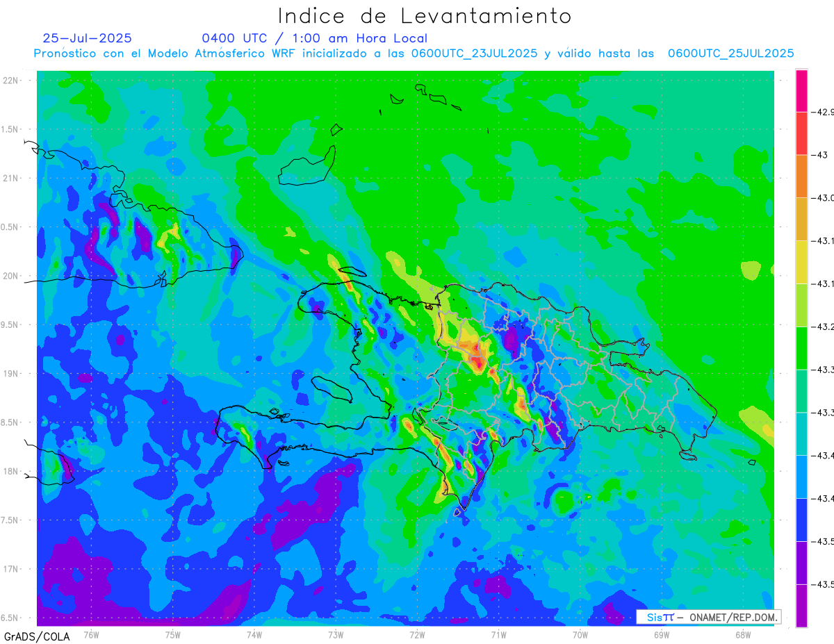Screen dimensions: 834x644
Task: Click the 'ONAMET/REP.DOM.' label box
Action: [x=709, y=617]
